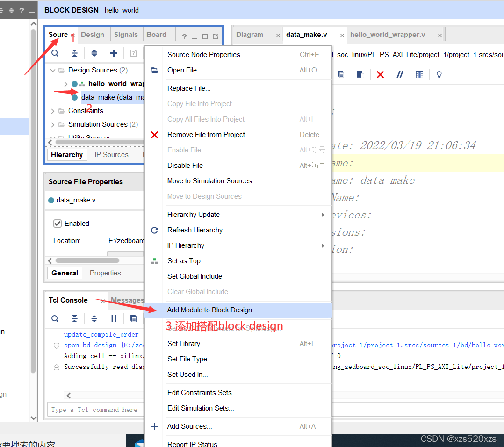504x447 pixels.
Task: Choose Disable File menu entry
Action: click(x=238, y=166)
